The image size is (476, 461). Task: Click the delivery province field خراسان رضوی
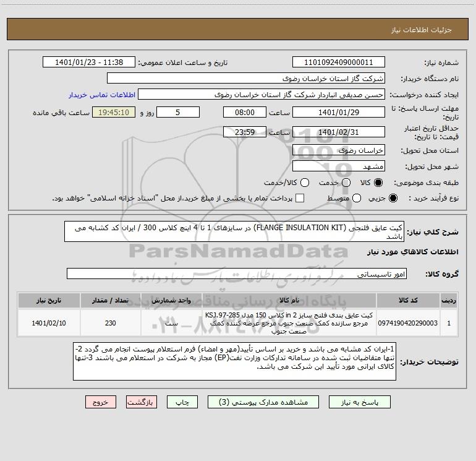(339, 150)
